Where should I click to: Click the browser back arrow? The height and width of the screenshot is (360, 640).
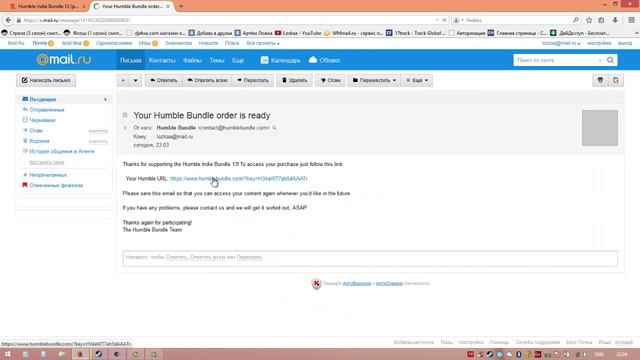click(x=8, y=20)
